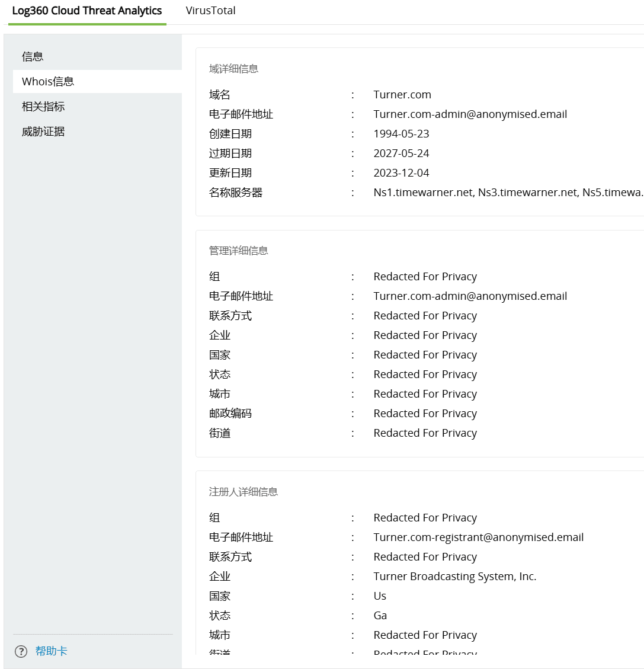644x669 pixels.
Task: Open the 信息 section in sidebar
Action: tap(33, 57)
